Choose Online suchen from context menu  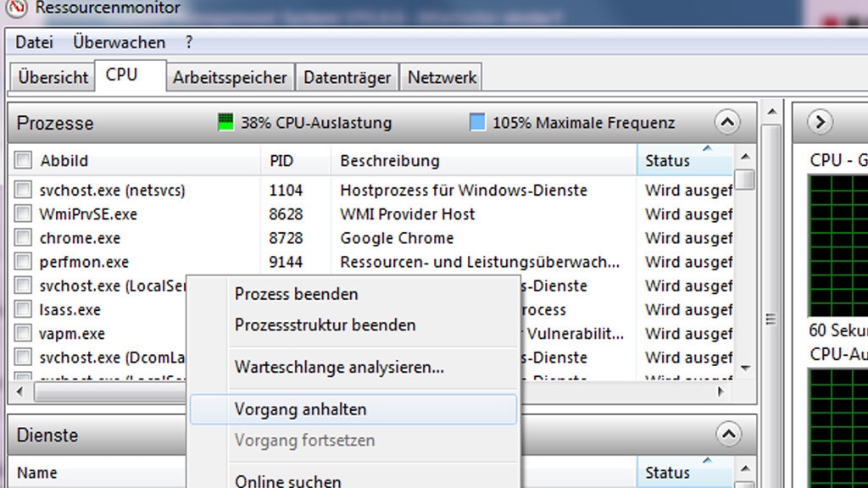coord(353,480)
